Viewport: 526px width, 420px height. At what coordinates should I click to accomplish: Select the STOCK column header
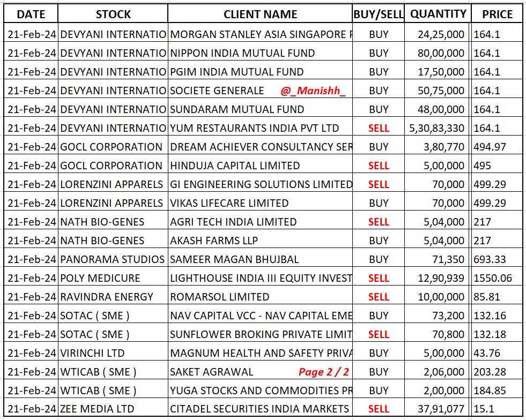(x=113, y=14)
